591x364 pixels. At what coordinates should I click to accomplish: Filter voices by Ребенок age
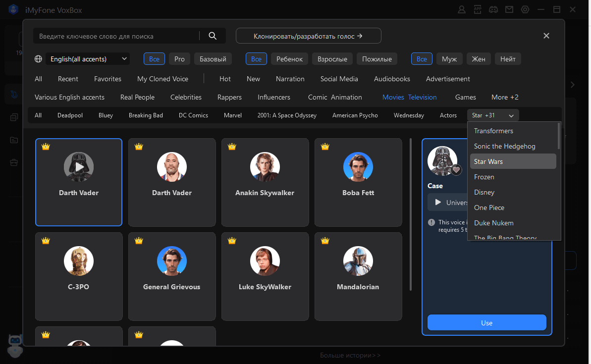pyautogui.click(x=289, y=59)
